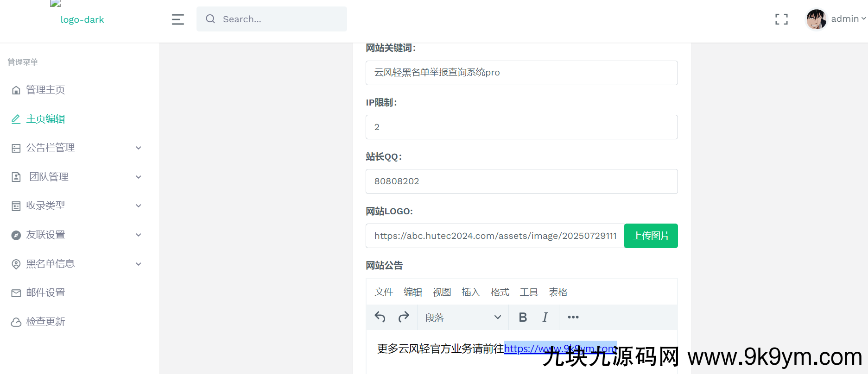Toggle italic formatting in the editor
Viewport: 868px width, 374px height.
point(545,317)
